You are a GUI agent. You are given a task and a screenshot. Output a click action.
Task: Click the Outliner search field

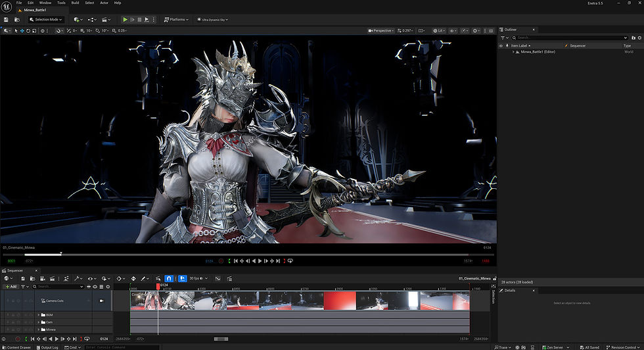[569, 37]
